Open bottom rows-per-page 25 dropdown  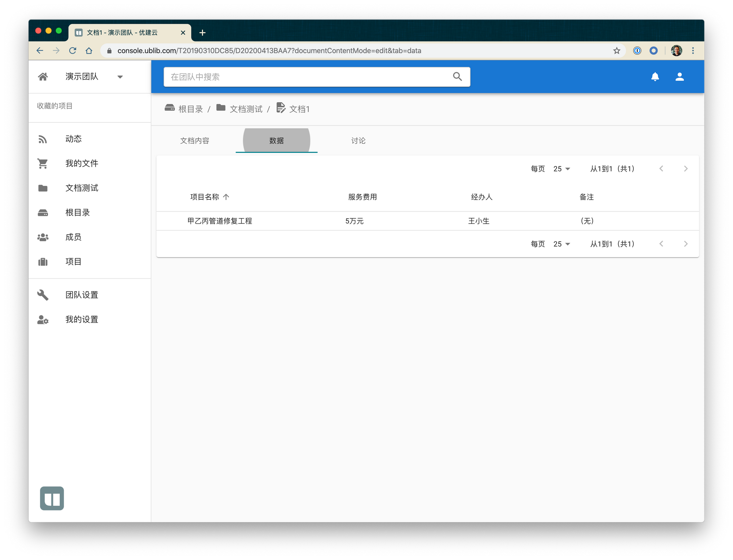pyautogui.click(x=561, y=244)
